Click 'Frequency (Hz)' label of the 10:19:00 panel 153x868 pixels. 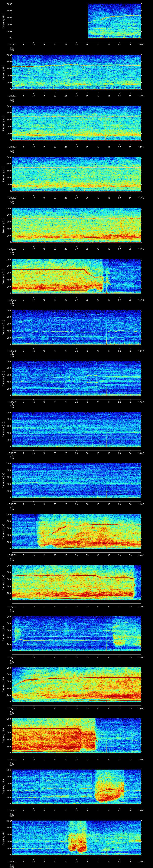4,532
